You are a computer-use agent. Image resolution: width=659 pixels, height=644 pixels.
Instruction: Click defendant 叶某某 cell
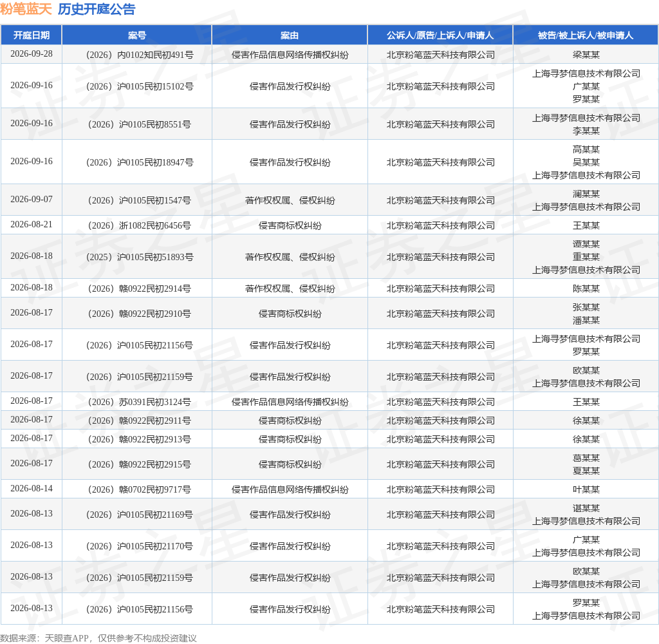point(586,489)
